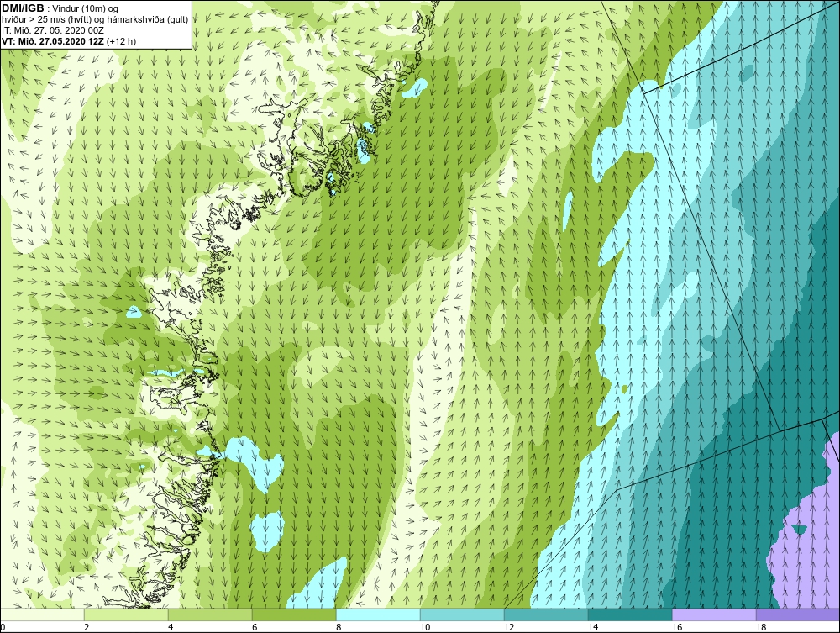Click the purple legend swatch above 18 m/s
The height and width of the screenshot is (633, 840).
[798, 615]
